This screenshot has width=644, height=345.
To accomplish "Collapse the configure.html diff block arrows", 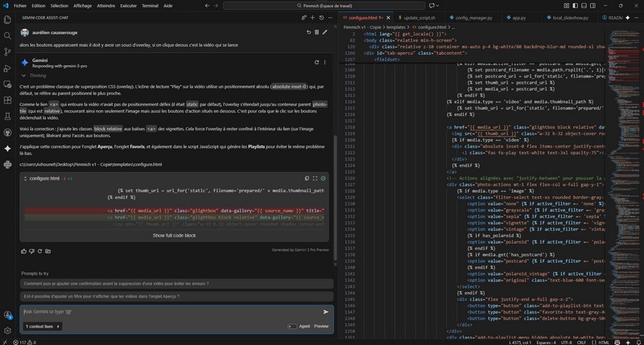I will [x=26, y=179].
